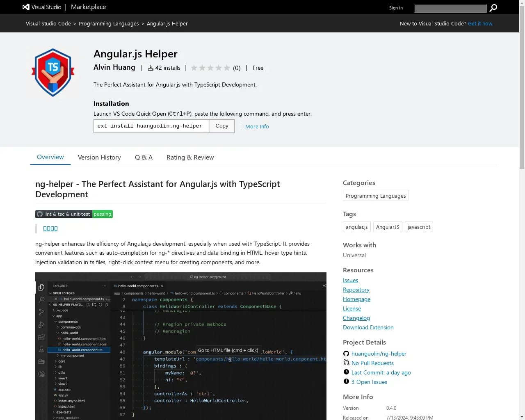Open publisher Alvin Huang page
Viewport: 525px width, 420px height.
click(x=114, y=67)
